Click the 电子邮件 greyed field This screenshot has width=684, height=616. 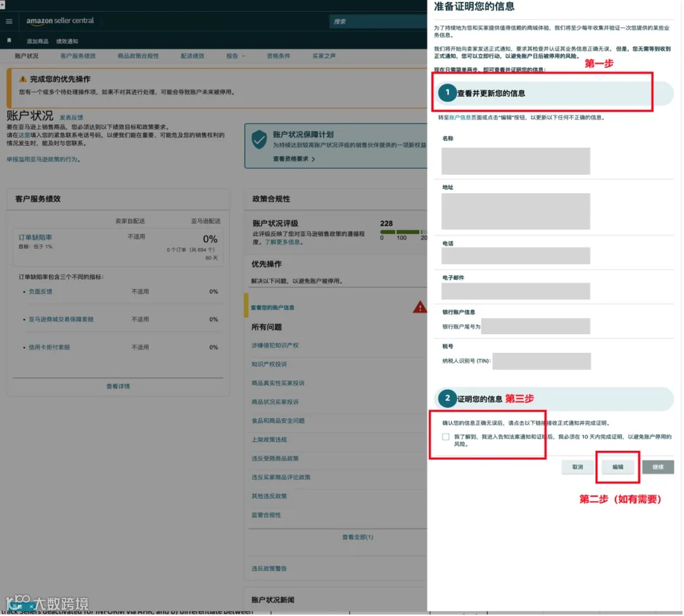[516, 291]
